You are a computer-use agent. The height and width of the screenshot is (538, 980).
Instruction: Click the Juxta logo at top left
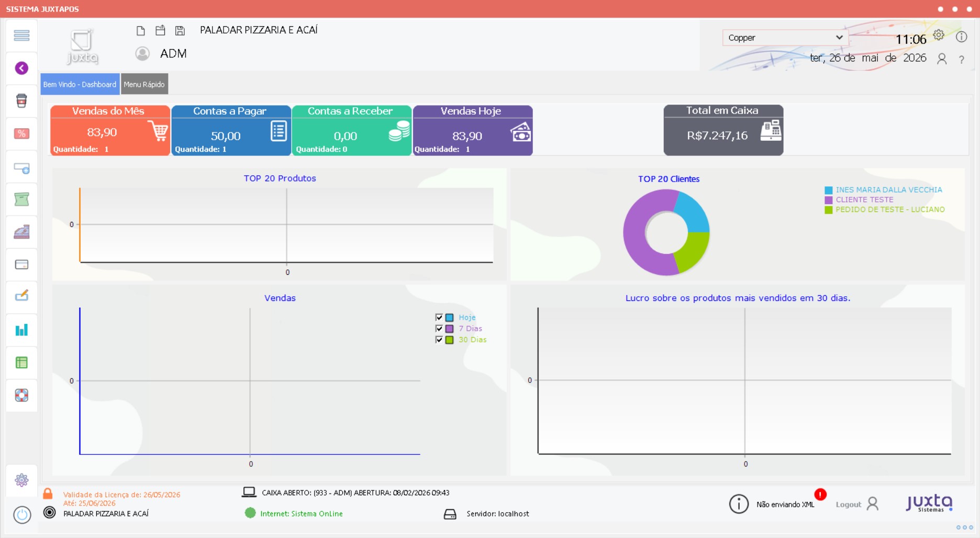tap(83, 47)
